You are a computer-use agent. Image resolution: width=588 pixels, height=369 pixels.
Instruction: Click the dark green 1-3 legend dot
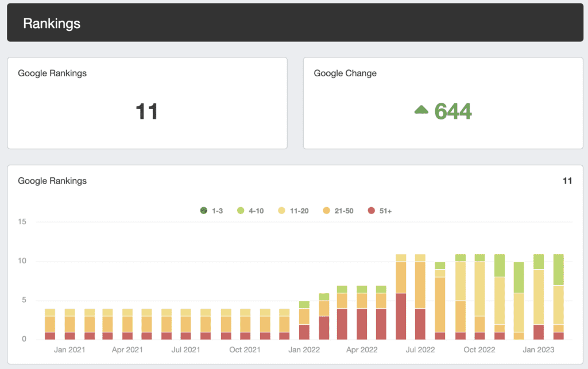[x=204, y=211]
